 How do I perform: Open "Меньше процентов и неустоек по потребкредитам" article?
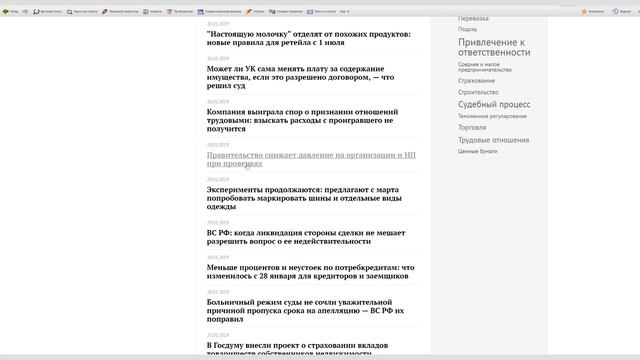(310, 271)
